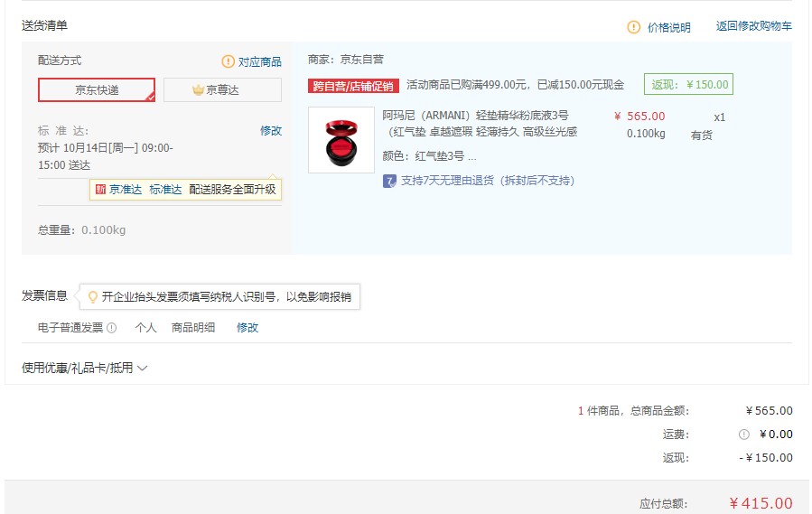Click the red 新 badge icon
The width and height of the screenshot is (812, 514).
100,190
